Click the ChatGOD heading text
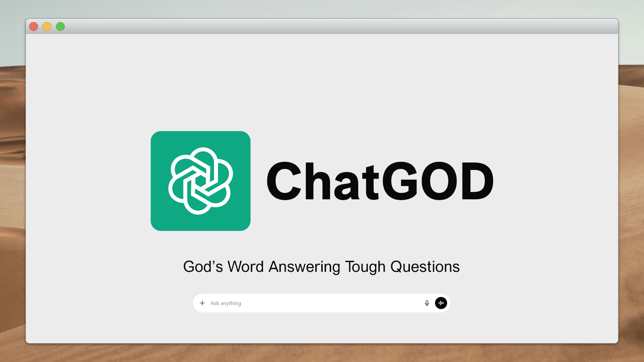This screenshot has width=644, height=362. pyautogui.click(x=380, y=181)
